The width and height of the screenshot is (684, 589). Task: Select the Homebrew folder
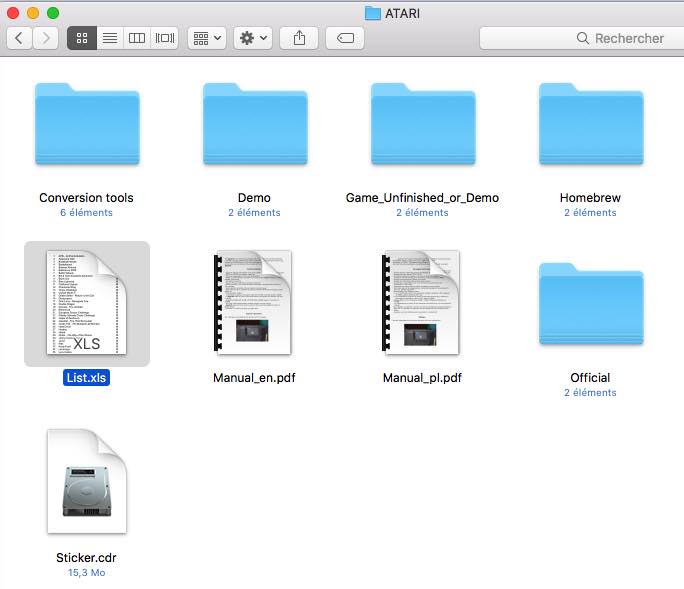click(590, 126)
